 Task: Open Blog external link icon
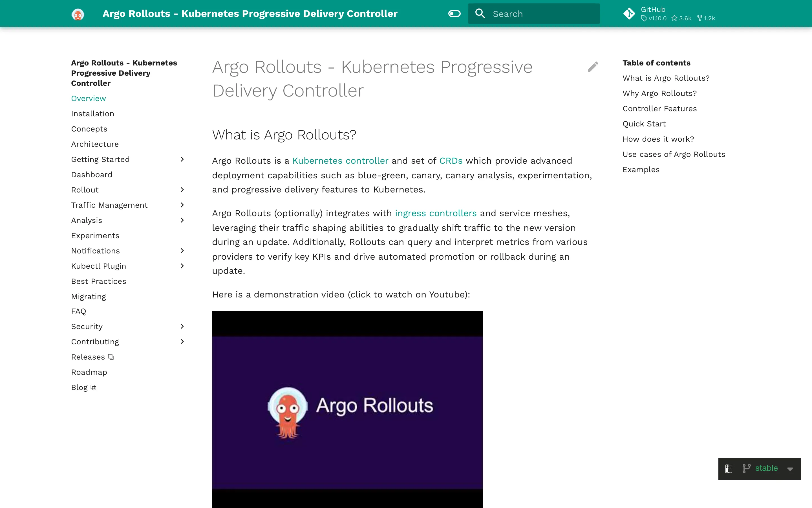tap(94, 388)
